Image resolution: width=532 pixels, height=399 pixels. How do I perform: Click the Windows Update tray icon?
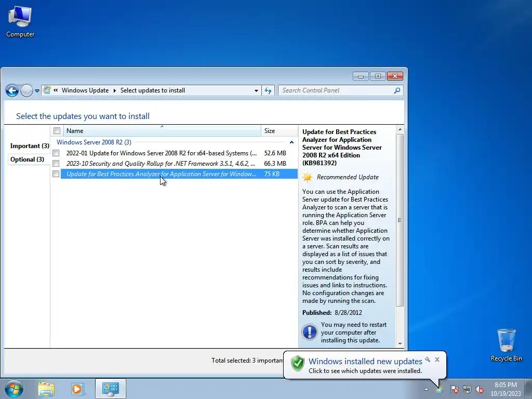point(440,389)
